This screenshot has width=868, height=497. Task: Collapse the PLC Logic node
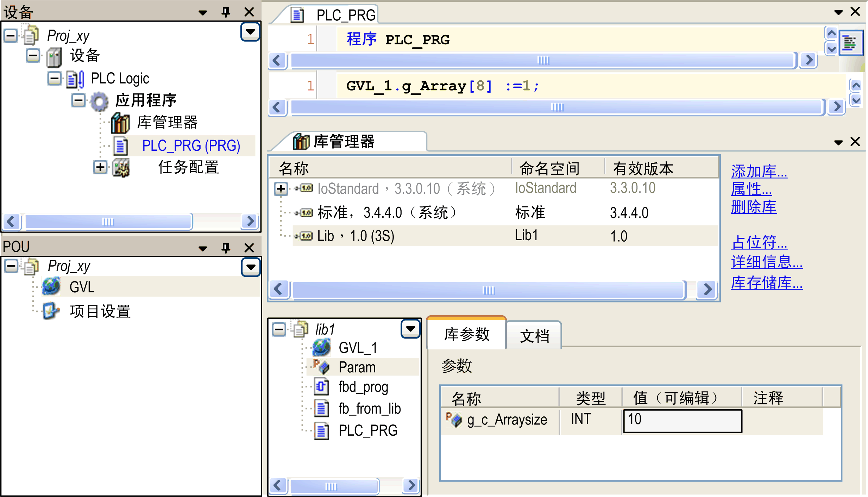pyautogui.click(x=55, y=78)
